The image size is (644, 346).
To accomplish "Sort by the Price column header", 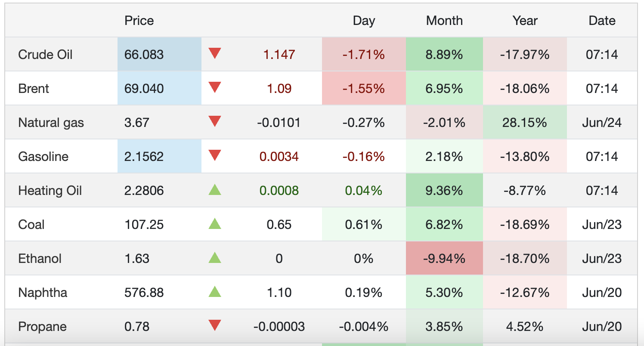I will point(139,21).
